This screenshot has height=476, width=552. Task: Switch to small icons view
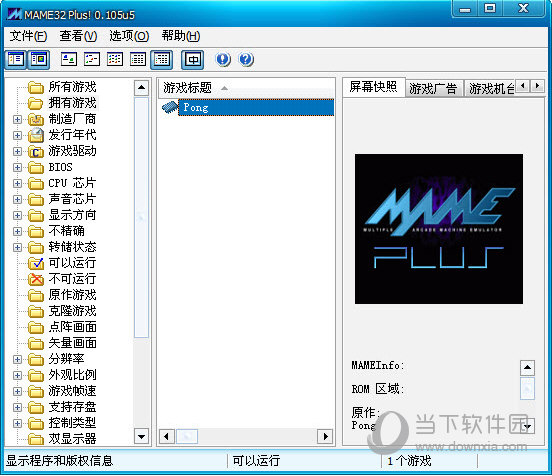tap(92, 59)
